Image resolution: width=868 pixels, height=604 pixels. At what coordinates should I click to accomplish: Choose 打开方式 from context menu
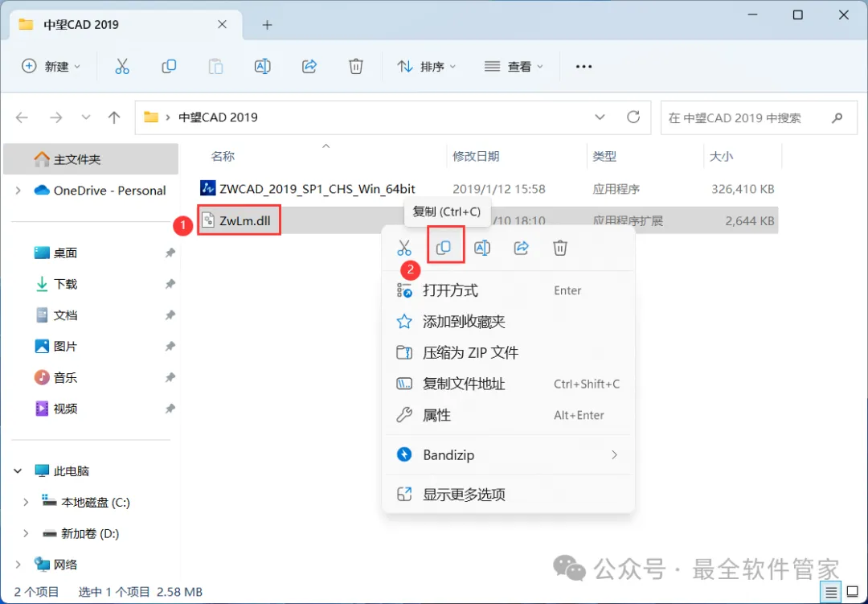[508, 290]
